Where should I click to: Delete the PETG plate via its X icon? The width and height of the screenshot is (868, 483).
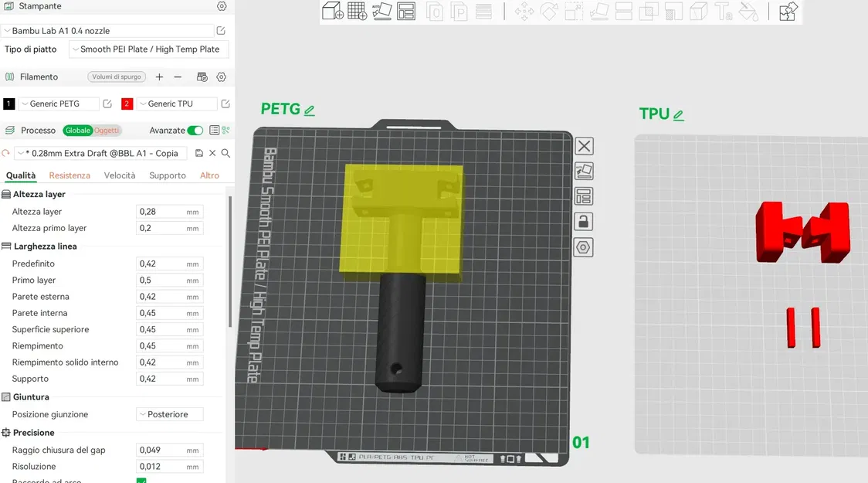584,146
